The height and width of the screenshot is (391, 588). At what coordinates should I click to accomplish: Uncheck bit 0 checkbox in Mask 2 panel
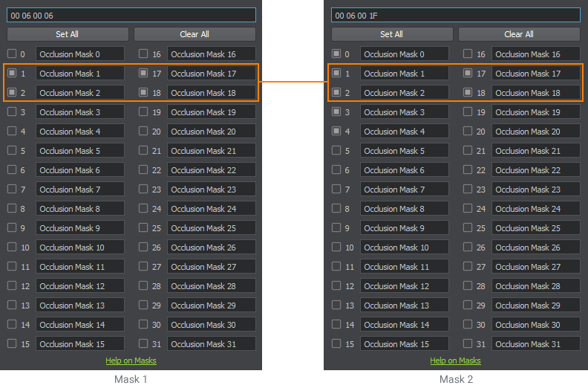336,54
